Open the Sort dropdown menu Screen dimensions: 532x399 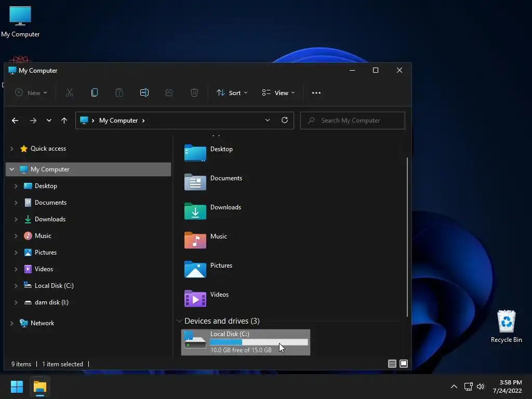(232, 92)
